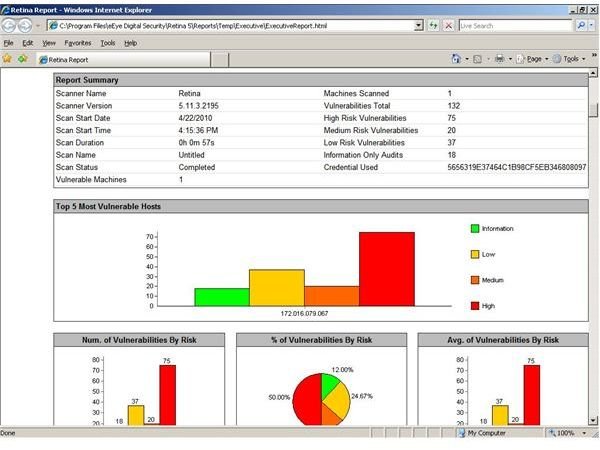Click the vertical scrollbar thumb
This screenshot has height=450, width=600.
click(593, 110)
